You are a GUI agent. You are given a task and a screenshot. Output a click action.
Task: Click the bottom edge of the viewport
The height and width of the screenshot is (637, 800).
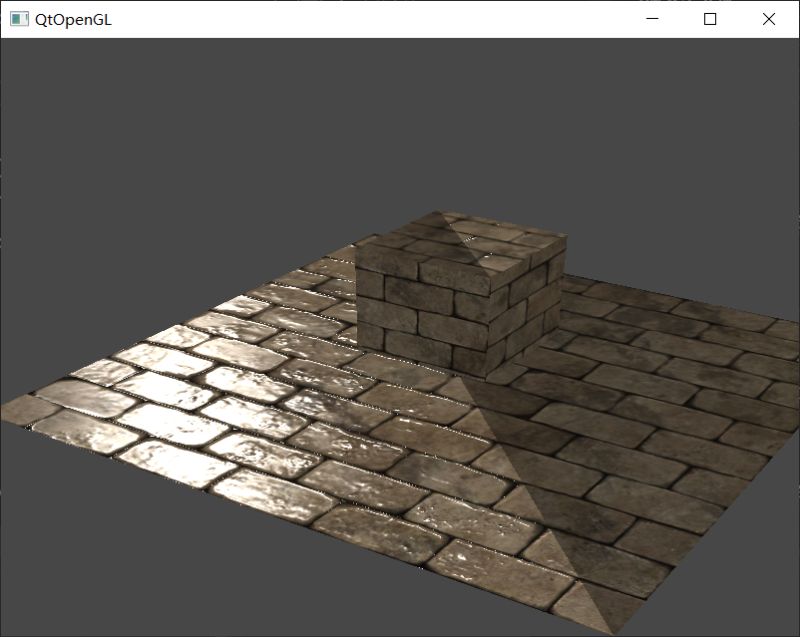400,630
